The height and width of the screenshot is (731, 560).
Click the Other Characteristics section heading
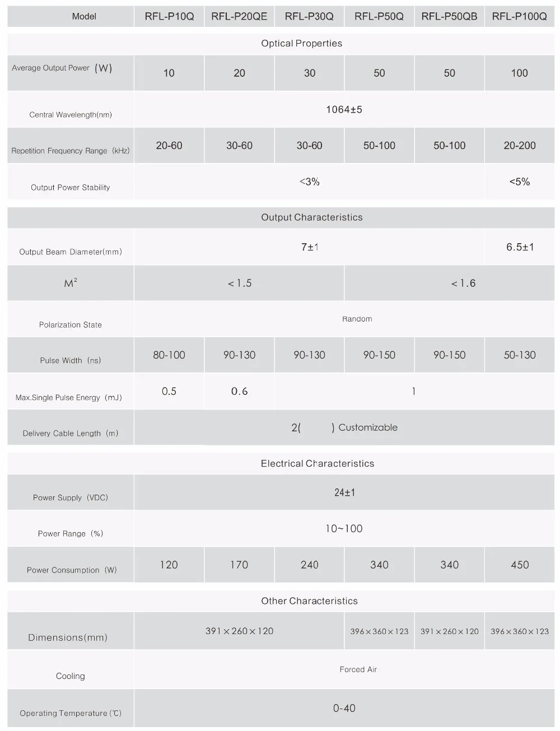click(x=309, y=600)
